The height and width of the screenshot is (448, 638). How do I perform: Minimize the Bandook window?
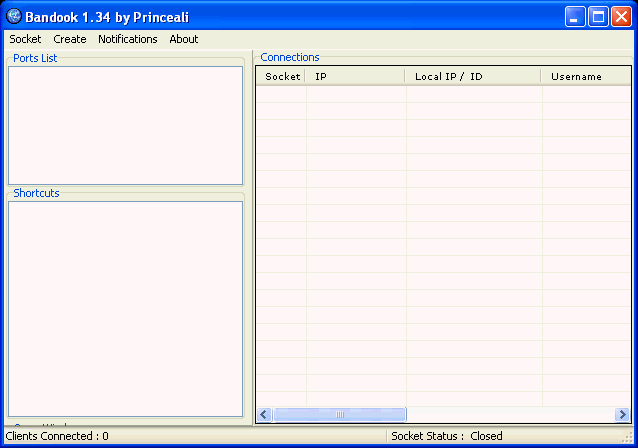coord(575,16)
